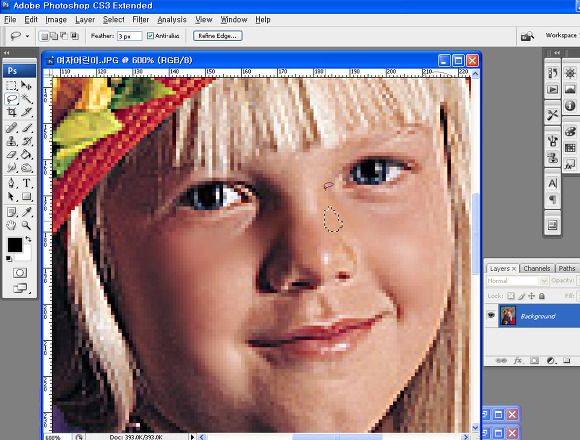Image resolution: width=580 pixels, height=440 pixels.
Task: Select the Zoom tool
Action: point(26,225)
